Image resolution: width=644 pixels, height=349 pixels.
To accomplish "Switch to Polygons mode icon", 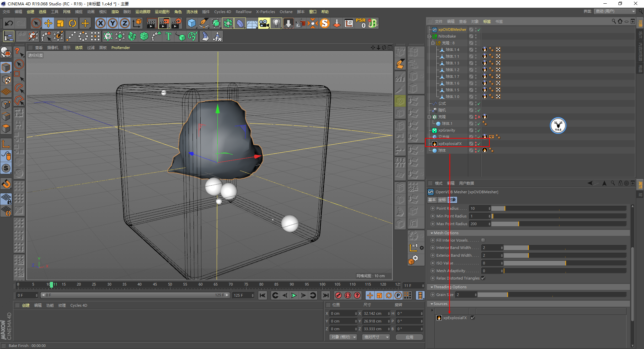I will pyautogui.click(x=6, y=129).
